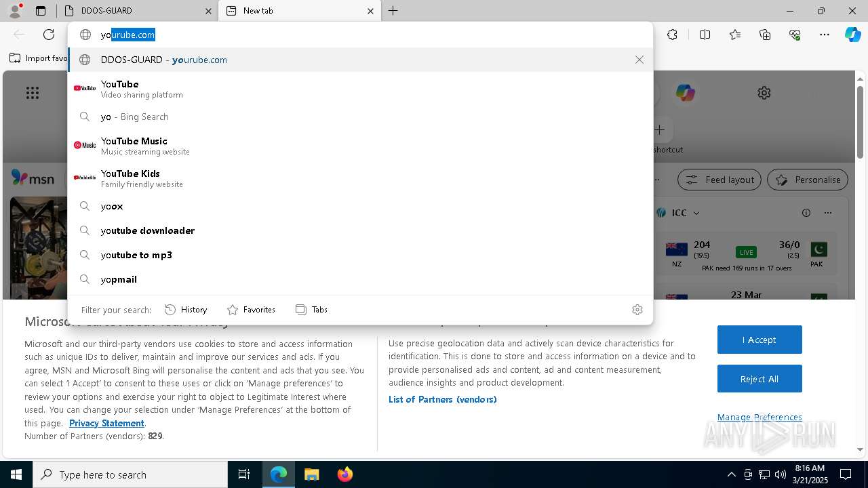The height and width of the screenshot is (488, 868).
Task: Open the tab actions menu icon
Action: 41,11
